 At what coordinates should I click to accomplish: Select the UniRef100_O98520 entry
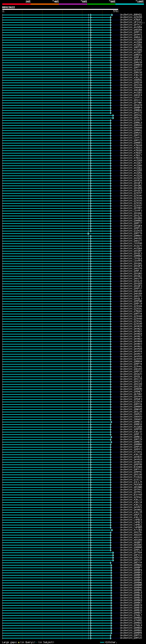point(131,414)
